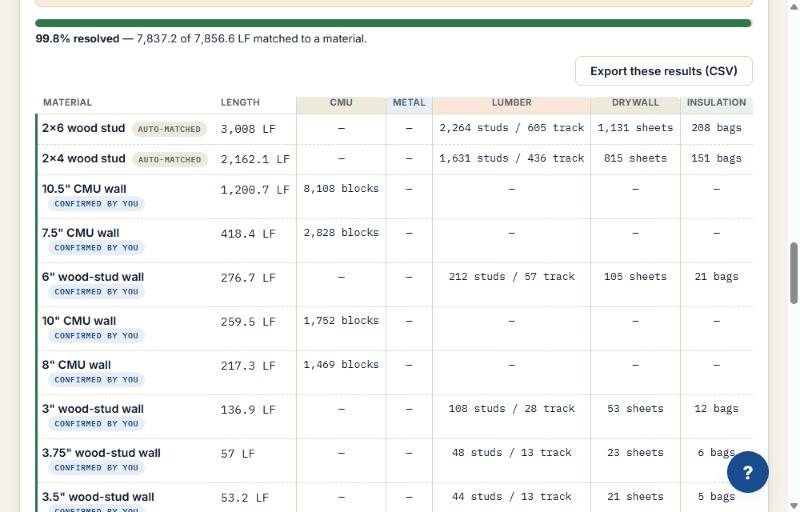800x512 pixels.
Task: Click CONFIRMED BY YOU badge under 10" CMU wall
Action: click(x=96, y=336)
